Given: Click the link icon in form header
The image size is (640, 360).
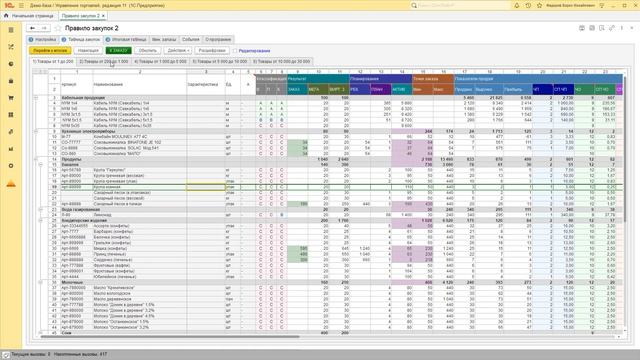Looking at the screenshot, I should tap(611, 28).
